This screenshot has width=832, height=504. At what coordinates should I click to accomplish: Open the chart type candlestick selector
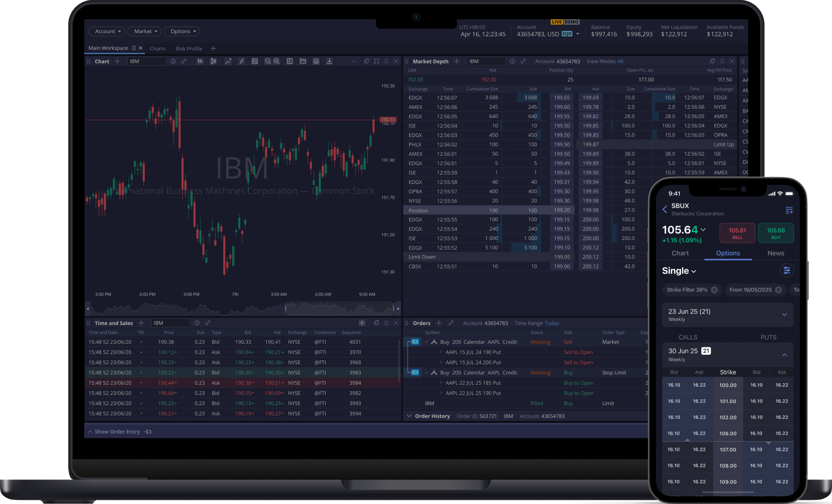tap(213, 61)
